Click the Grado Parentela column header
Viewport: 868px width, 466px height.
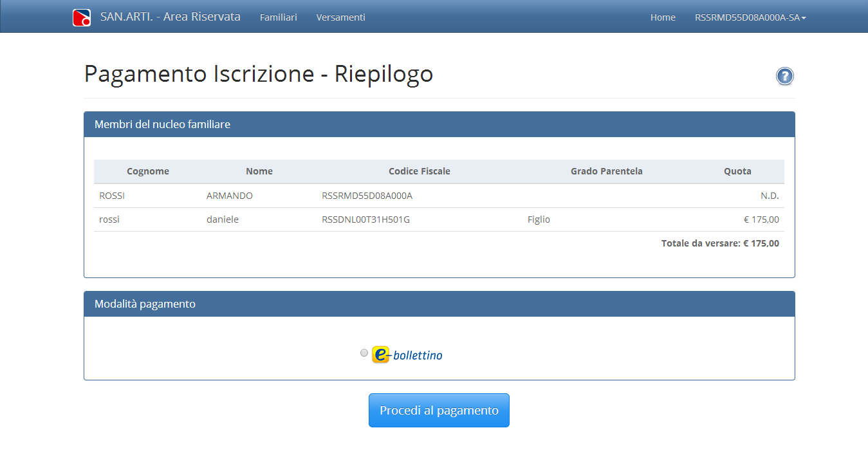[607, 171]
